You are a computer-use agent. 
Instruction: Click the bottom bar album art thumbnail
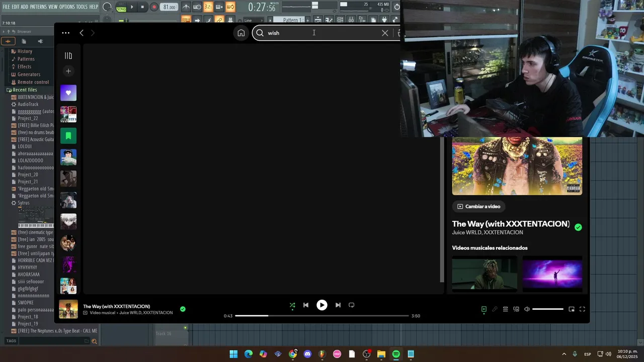coord(68,309)
